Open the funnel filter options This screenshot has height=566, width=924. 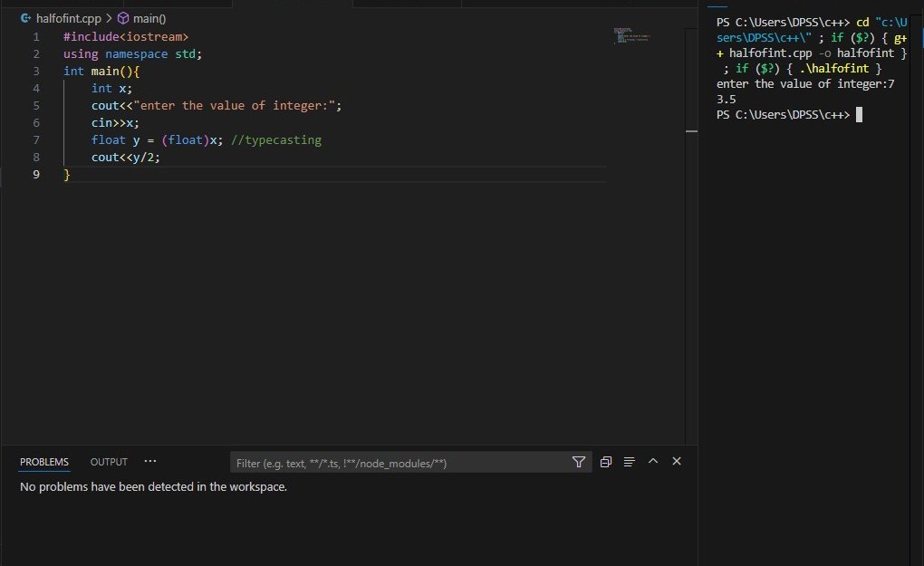coord(579,463)
